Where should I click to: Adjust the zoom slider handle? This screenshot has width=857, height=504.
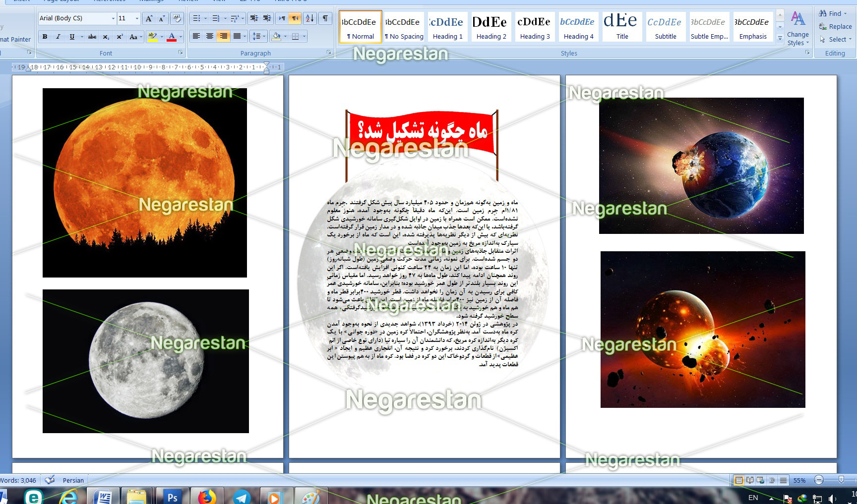coord(841,480)
